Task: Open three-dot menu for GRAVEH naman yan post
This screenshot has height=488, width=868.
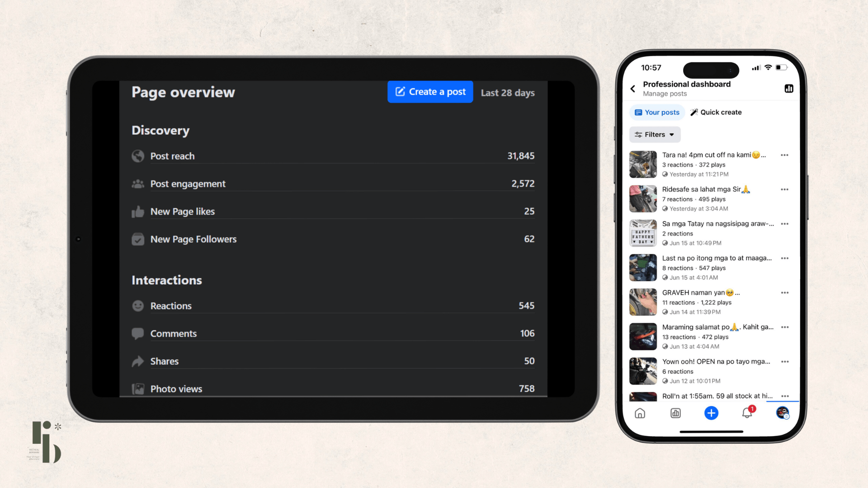Action: click(784, 293)
